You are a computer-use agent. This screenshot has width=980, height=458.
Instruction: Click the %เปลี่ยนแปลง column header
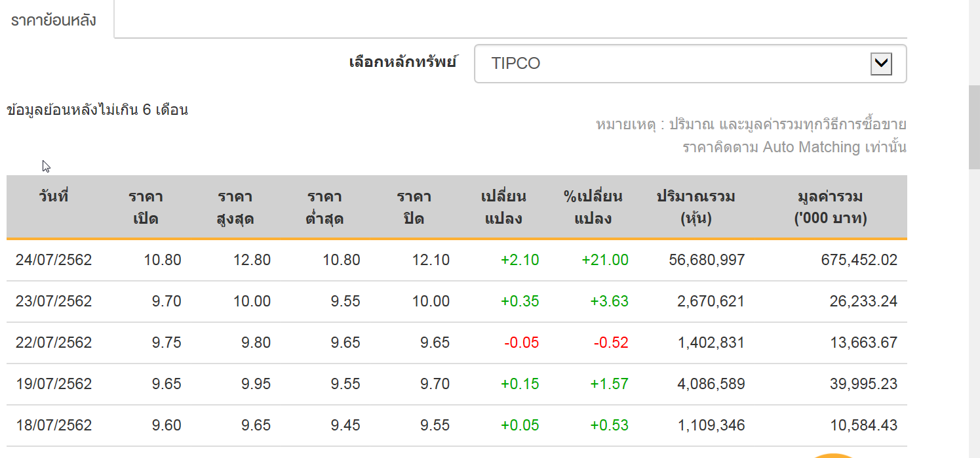[593, 207]
